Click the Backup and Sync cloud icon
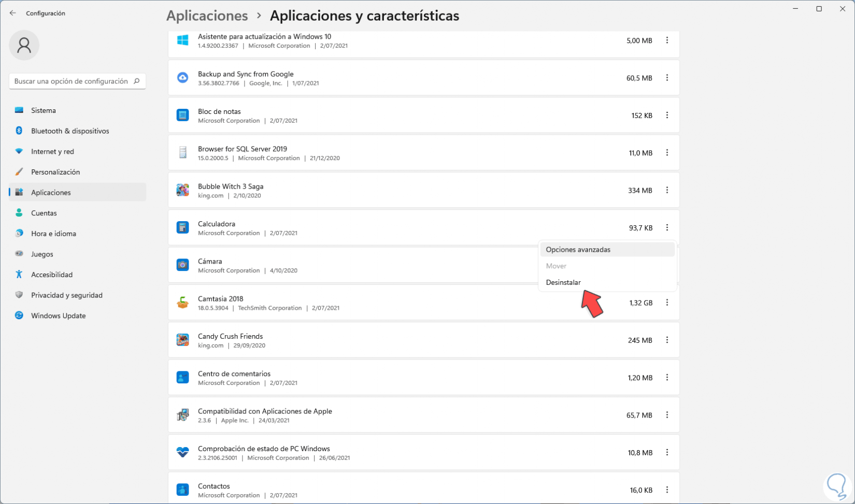The height and width of the screenshot is (504, 855). point(182,78)
